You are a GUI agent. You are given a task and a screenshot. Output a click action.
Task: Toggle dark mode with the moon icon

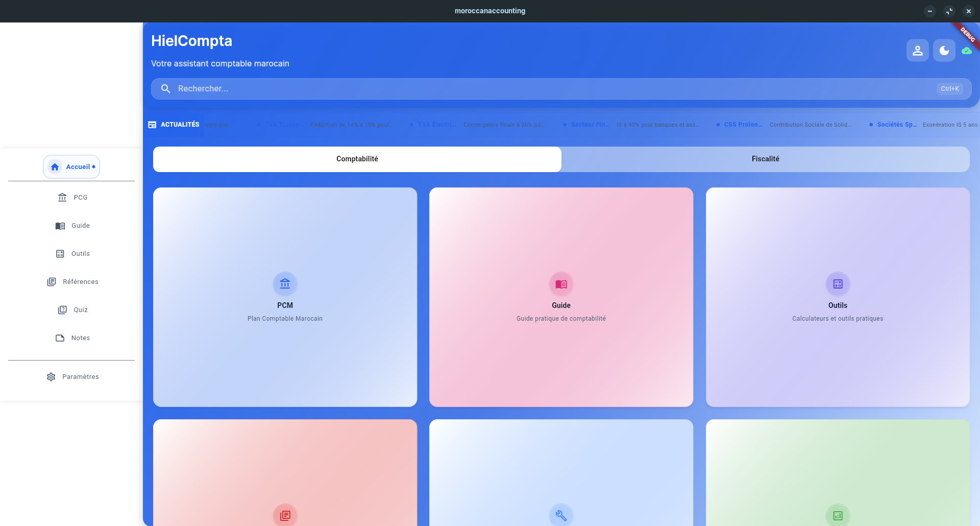pos(944,51)
